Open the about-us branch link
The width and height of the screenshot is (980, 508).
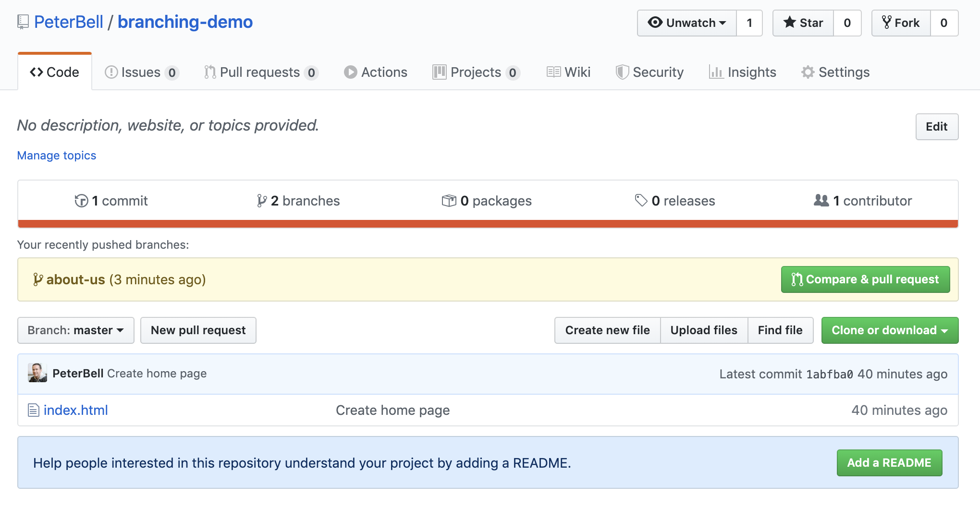[75, 279]
